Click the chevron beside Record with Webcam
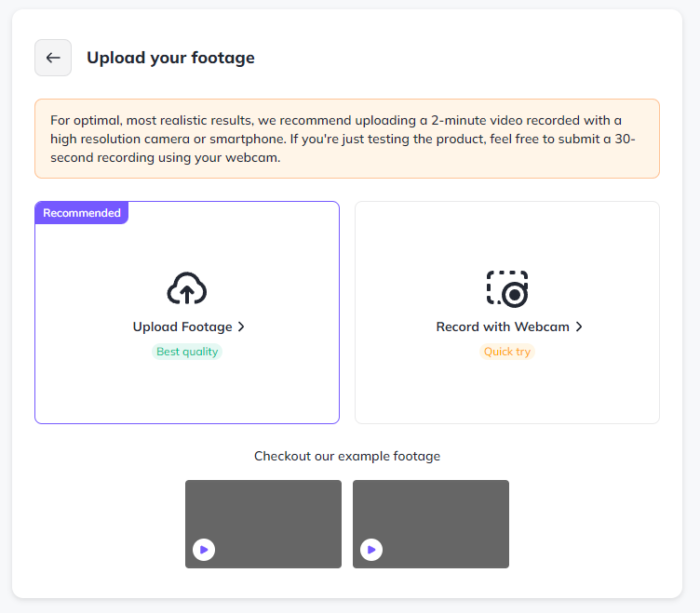 coord(579,327)
